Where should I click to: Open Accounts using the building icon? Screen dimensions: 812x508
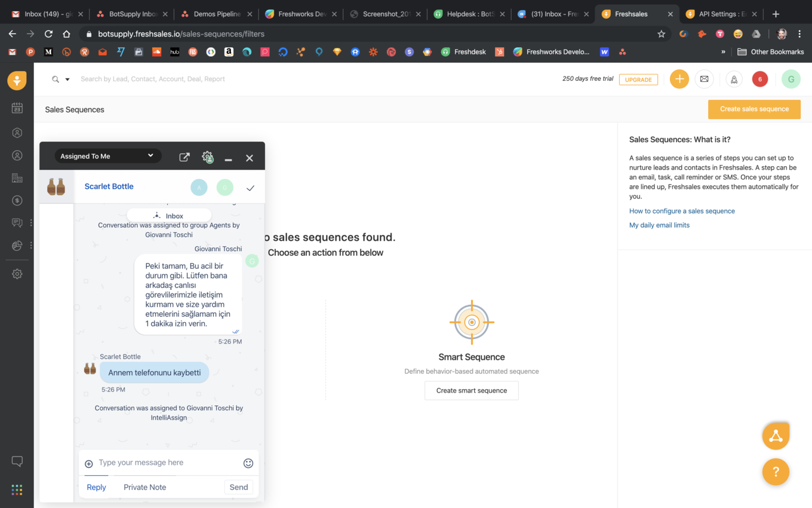click(x=17, y=177)
